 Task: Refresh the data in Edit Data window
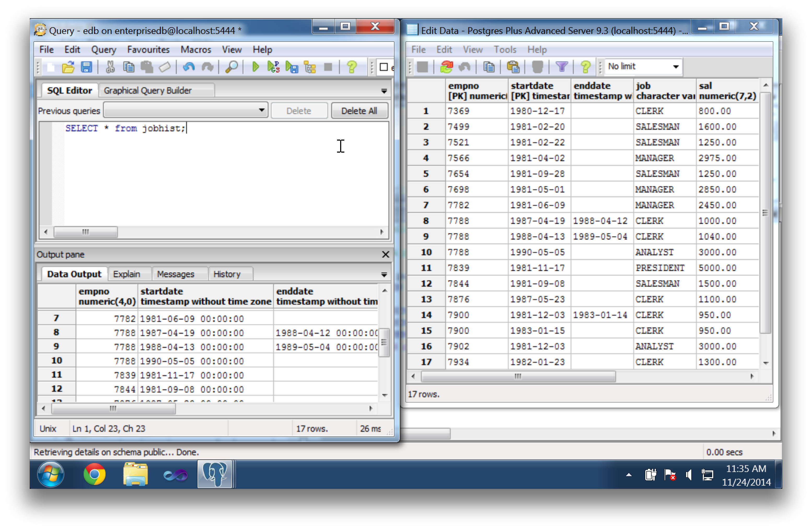pos(446,67)
